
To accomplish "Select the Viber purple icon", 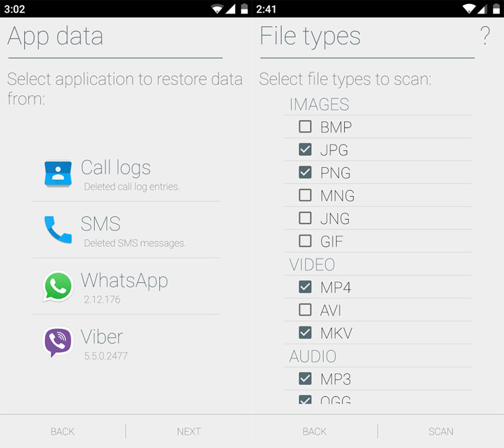I will [x=58, y=342].
